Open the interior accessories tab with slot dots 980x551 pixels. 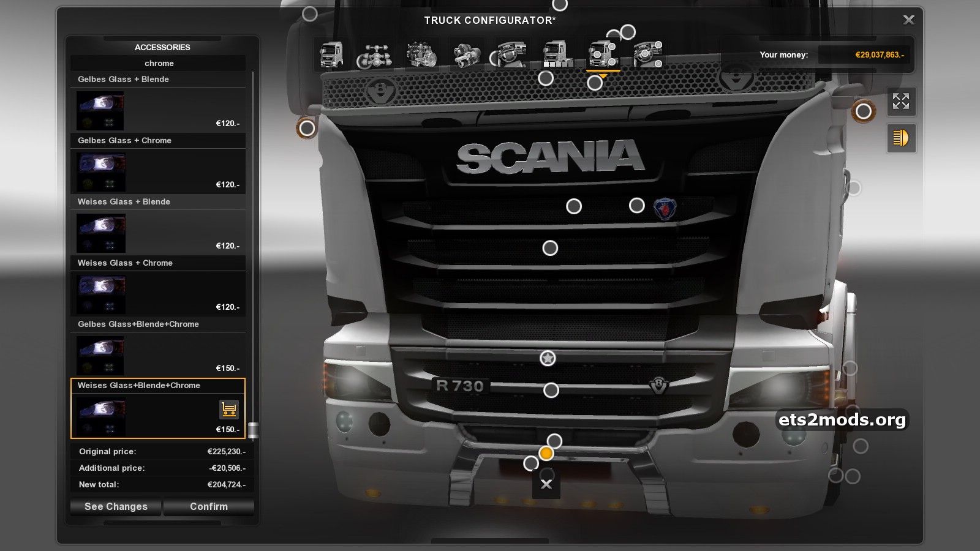(x=648, y=54)
